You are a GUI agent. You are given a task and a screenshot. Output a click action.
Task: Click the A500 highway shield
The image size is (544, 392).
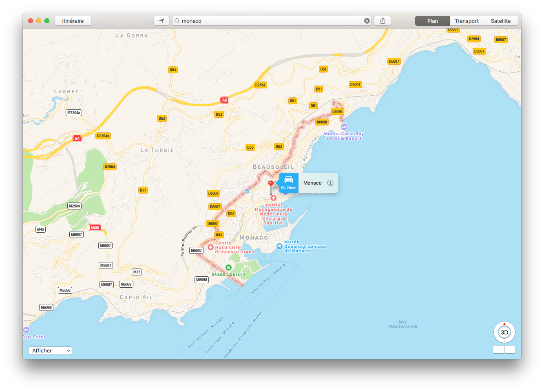point(95,228)
